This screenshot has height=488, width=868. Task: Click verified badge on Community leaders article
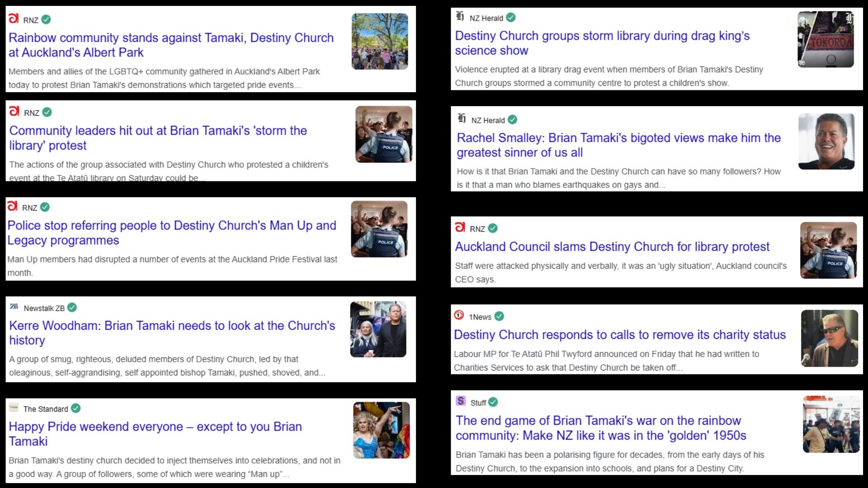click(47, 112)
